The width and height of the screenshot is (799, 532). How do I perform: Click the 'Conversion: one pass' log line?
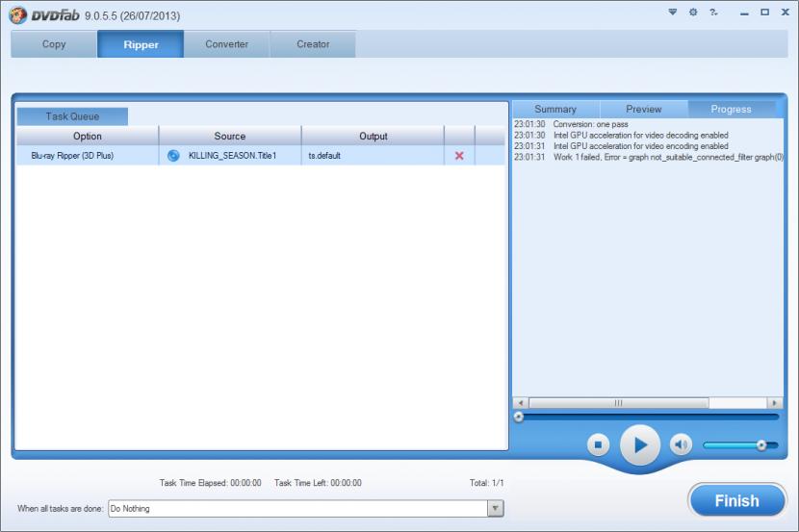[571, 124]
